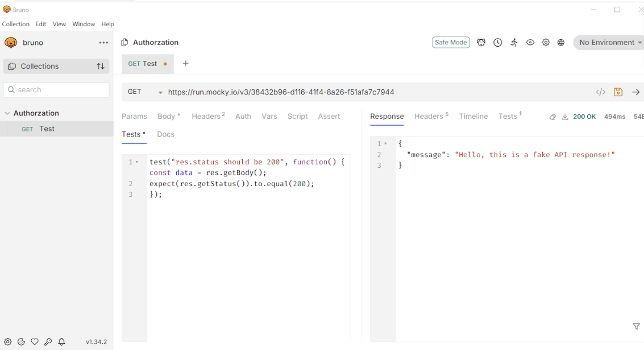Open the Window menu
Image resolution: width=644 pixels, height=350 pixels.
point(84,24)
